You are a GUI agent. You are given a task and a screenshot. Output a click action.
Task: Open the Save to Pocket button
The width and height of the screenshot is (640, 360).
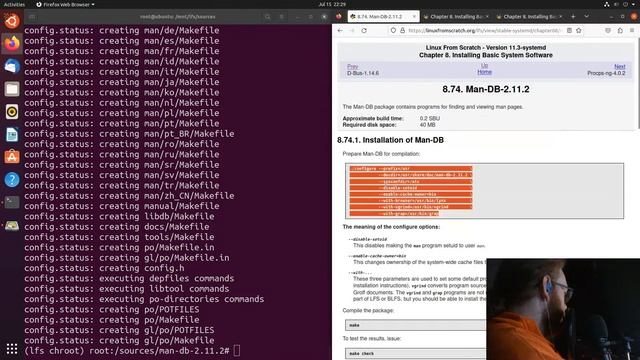click(x=608, y=31)
